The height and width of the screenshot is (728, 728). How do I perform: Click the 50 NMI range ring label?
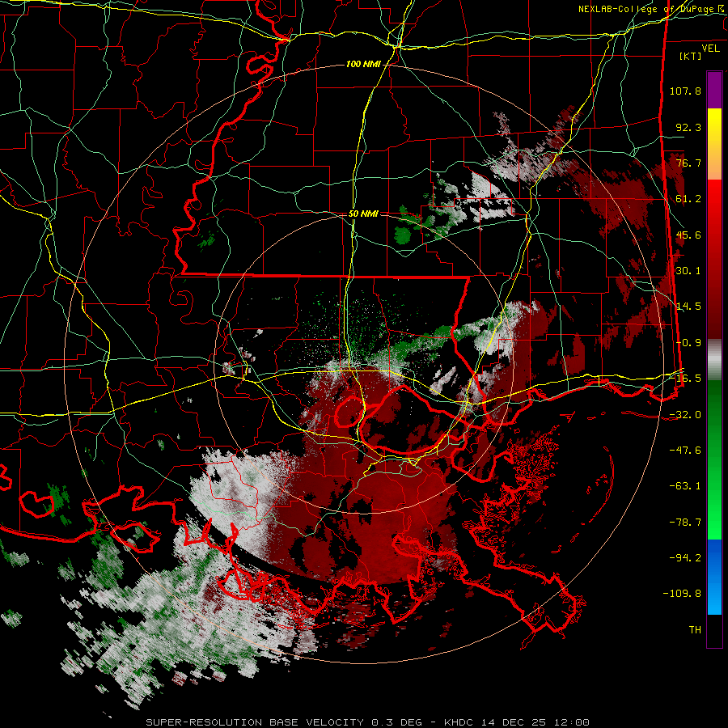363,214
